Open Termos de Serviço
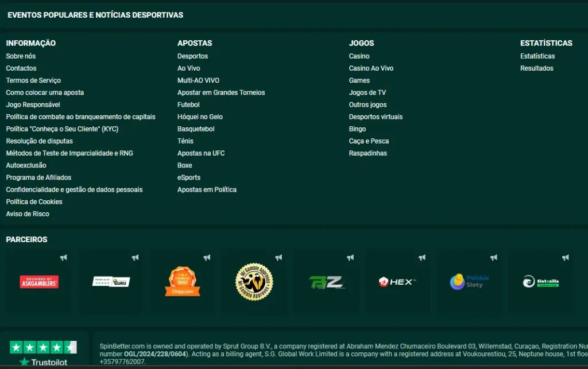This screenshot has width=588, height=369. pyautogui.click(x=33, y=80)
